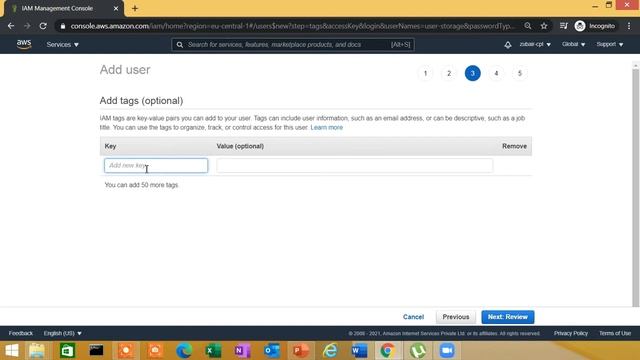
Task: Open the Windows Start menu
Action: (12, 351)
